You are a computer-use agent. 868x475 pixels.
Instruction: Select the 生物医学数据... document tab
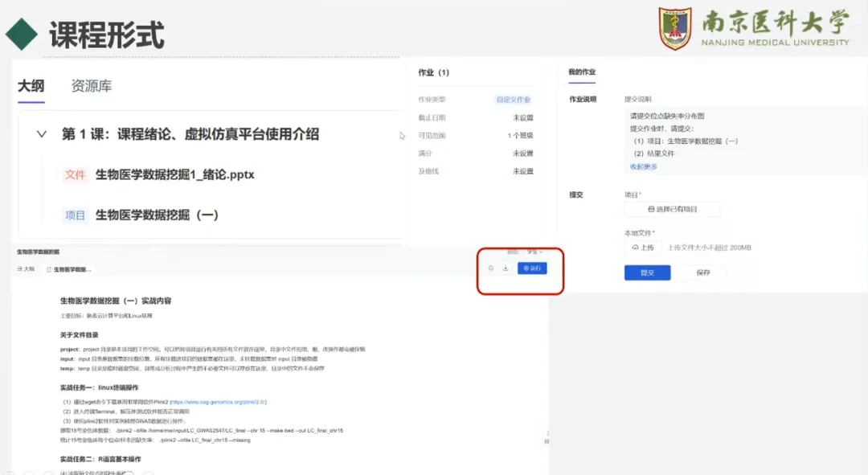tap(69, 269)
